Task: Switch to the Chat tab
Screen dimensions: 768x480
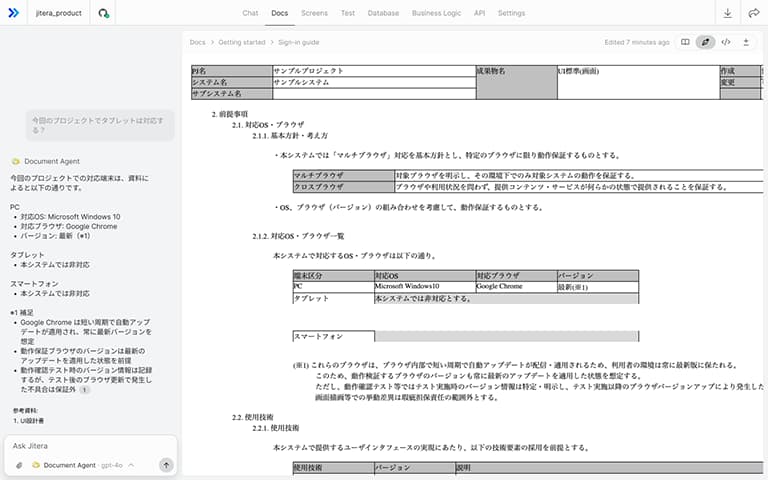Action: [250, 13]
